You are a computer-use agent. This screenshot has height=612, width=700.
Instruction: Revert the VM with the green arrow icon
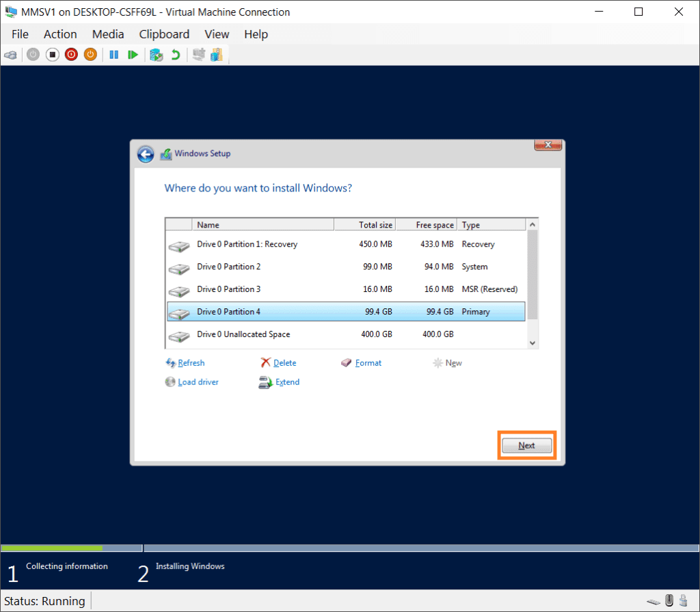[176, 55]
